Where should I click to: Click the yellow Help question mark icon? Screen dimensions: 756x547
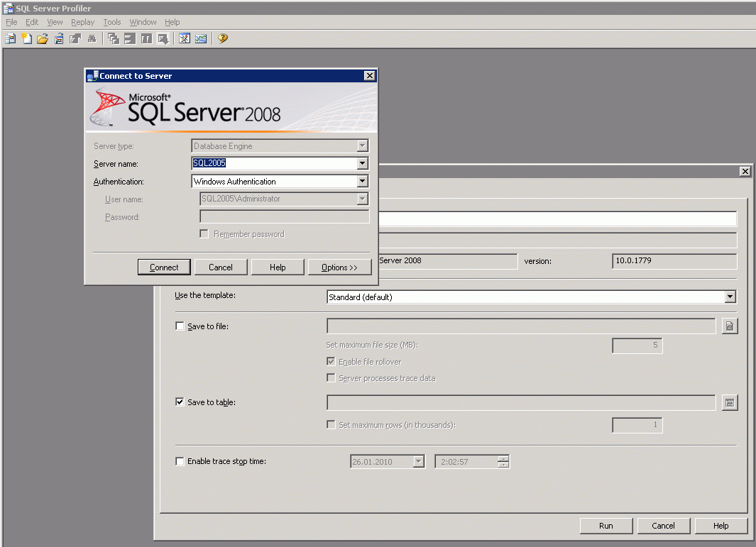pos(222,38)
